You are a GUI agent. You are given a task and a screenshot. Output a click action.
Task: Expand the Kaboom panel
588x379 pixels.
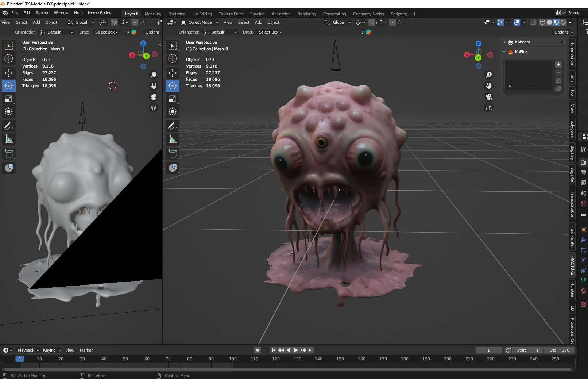504,42
